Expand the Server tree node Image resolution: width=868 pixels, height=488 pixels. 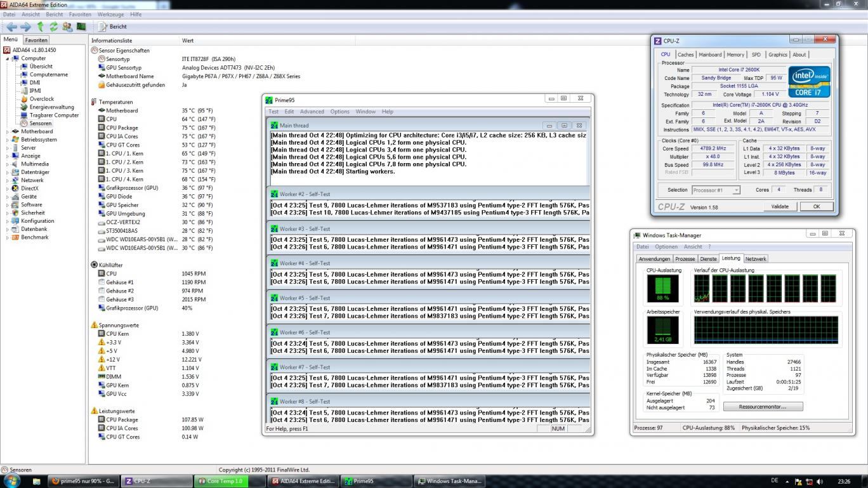8,148
